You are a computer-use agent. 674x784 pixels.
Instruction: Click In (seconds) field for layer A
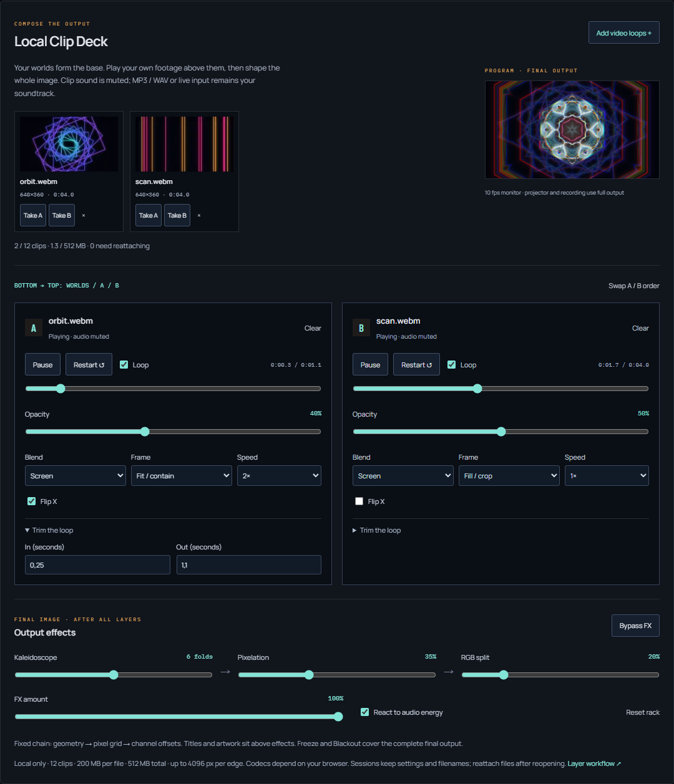tap(97, 565)
